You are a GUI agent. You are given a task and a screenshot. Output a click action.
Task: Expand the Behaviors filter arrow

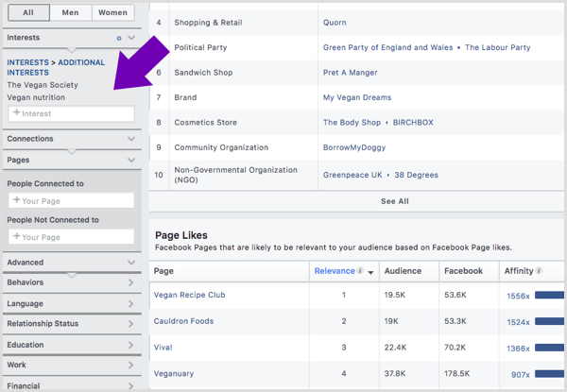click(131, 282)
